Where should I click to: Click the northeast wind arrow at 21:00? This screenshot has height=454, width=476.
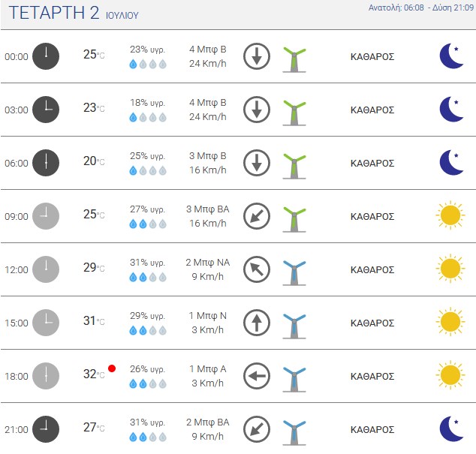click(x=257, y=429)
